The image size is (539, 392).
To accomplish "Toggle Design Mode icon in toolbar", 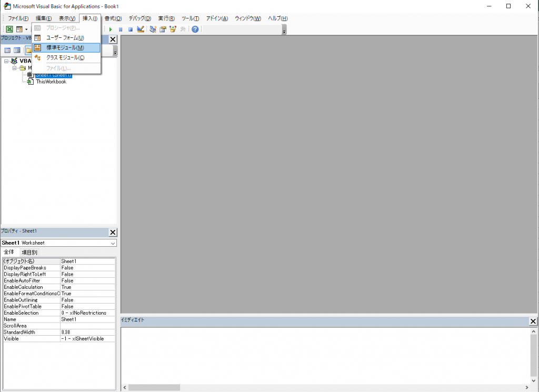I will tap(141, 29).
